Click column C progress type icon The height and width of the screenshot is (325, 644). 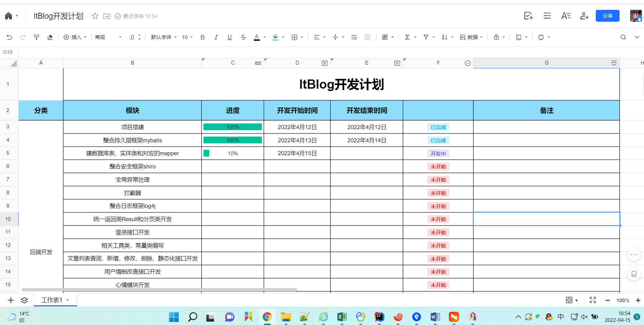pos(258,63)
